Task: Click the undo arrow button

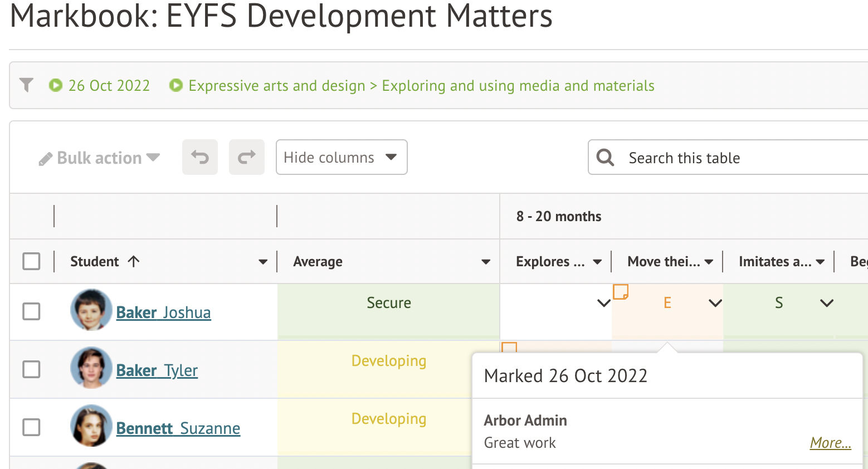Action: 200,158
